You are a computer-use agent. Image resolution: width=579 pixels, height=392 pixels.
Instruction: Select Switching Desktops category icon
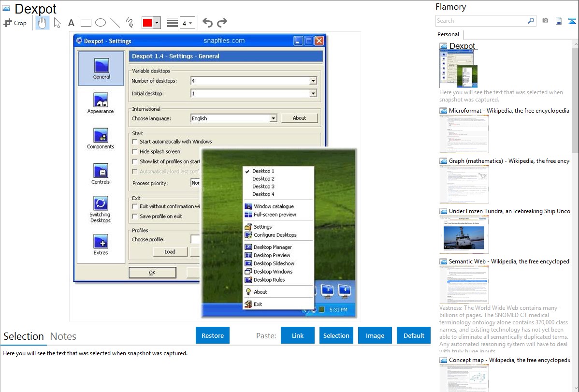pyautogui.click(x=101, y=203)
